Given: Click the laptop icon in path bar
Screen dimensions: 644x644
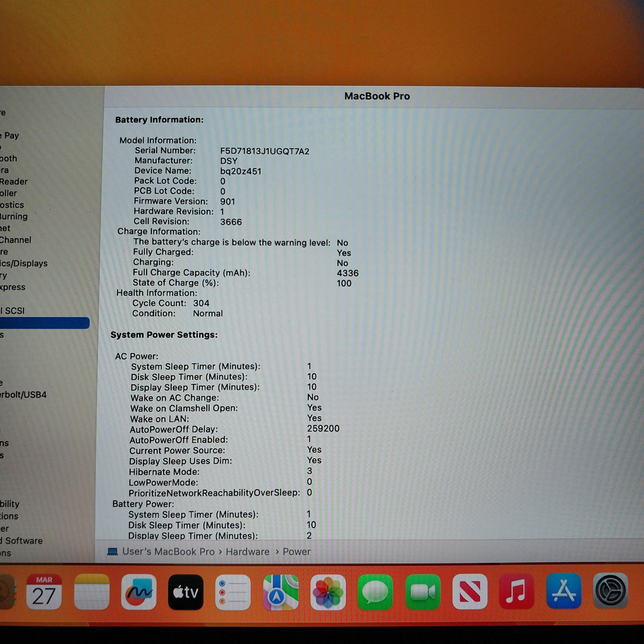Looking at the screenshot, I should [x=112, y=552].
